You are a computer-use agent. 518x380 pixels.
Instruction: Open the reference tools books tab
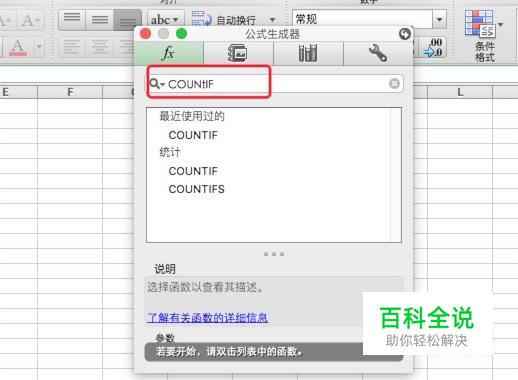click(308, 53)
